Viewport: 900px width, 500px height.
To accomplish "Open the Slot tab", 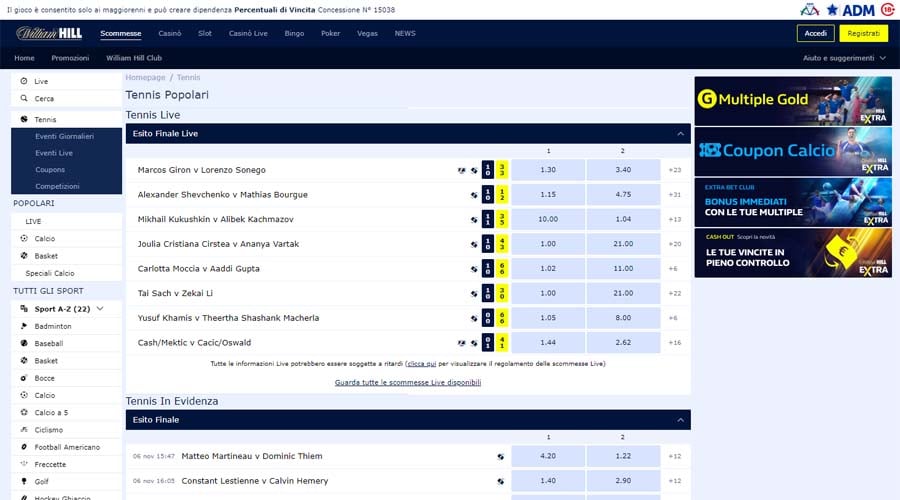I will click(x=205, y=33).
